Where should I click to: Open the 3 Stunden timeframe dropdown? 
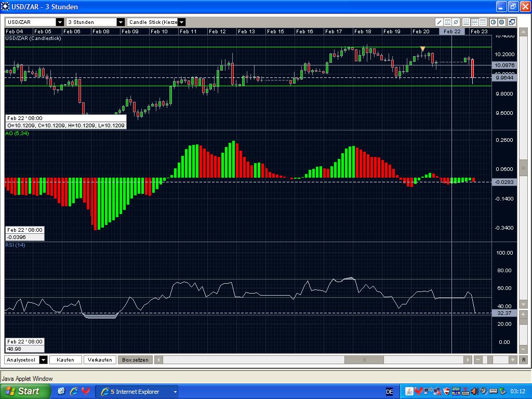121,22
